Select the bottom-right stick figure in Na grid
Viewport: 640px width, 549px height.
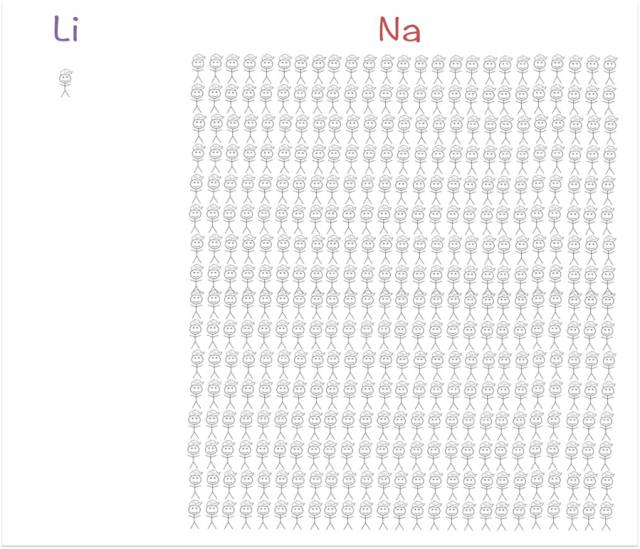tap(607, 515)
